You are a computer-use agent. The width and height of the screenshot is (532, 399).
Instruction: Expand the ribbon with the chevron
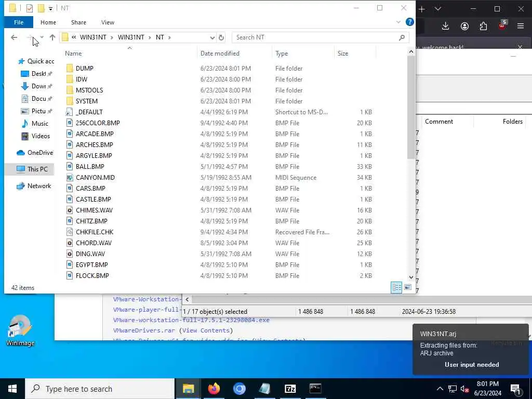[398, 22]
